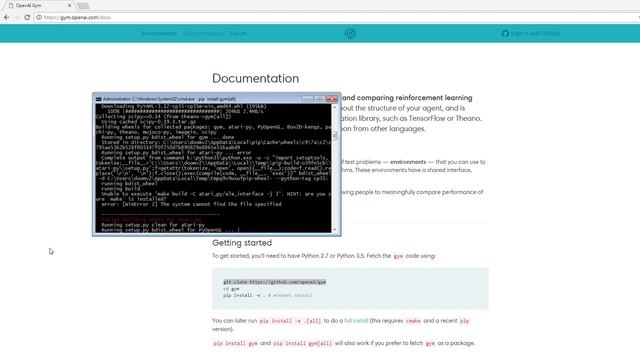Screen dimensions: 640x360
Task: Click the 'cmake' inline code
Action: click(x=413, y=321)
